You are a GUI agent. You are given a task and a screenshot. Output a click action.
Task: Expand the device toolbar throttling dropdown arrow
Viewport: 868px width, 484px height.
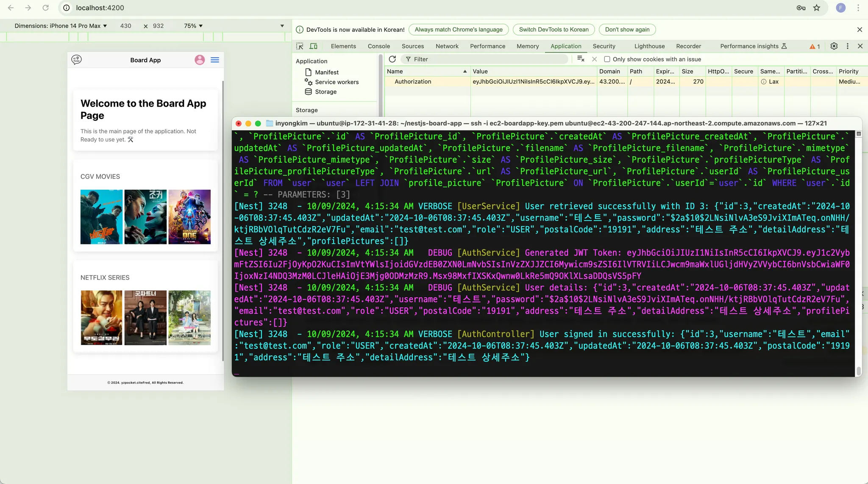(x=282, y=26)
